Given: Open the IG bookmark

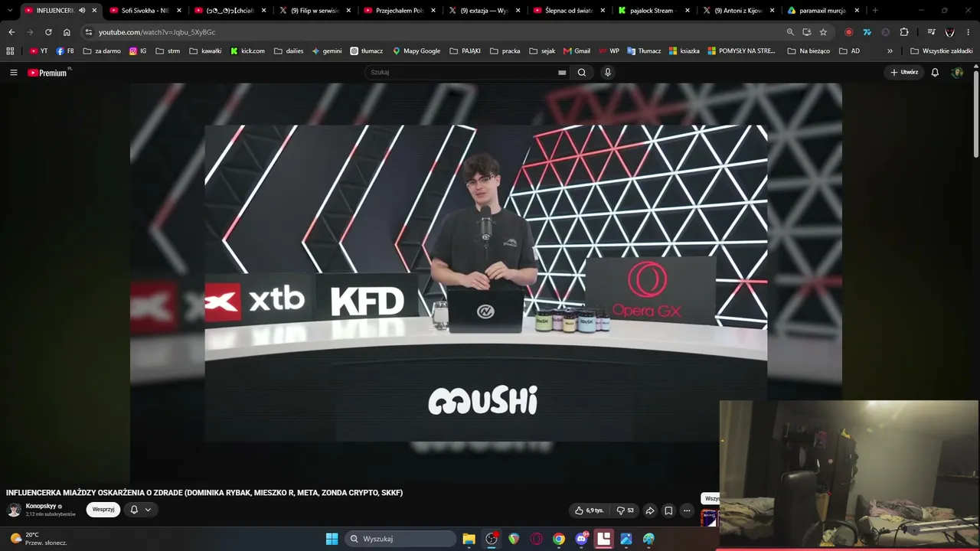Looking at the screenshot, I should tap(138, 51).
